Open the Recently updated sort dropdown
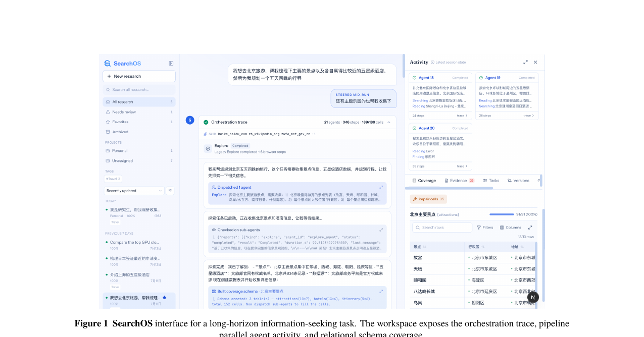This screenshot has width=644, height=337. click(134, 191)
